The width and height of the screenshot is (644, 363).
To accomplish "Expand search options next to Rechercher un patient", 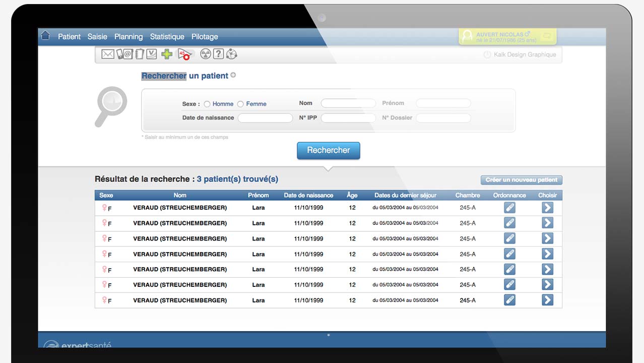I will (x=233, y=75).
